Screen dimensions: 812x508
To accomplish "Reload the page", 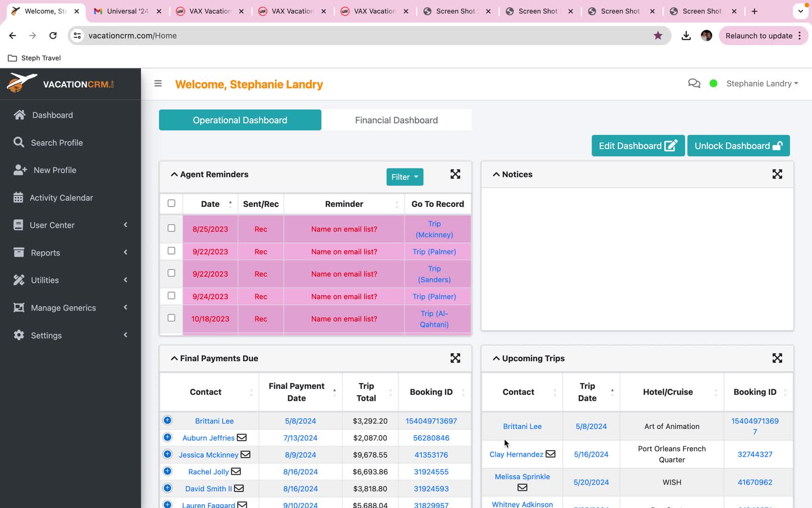I will (53, 35).
